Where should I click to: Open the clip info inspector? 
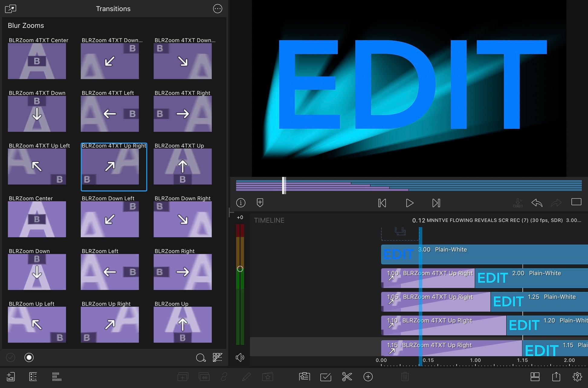pos(241,203)
